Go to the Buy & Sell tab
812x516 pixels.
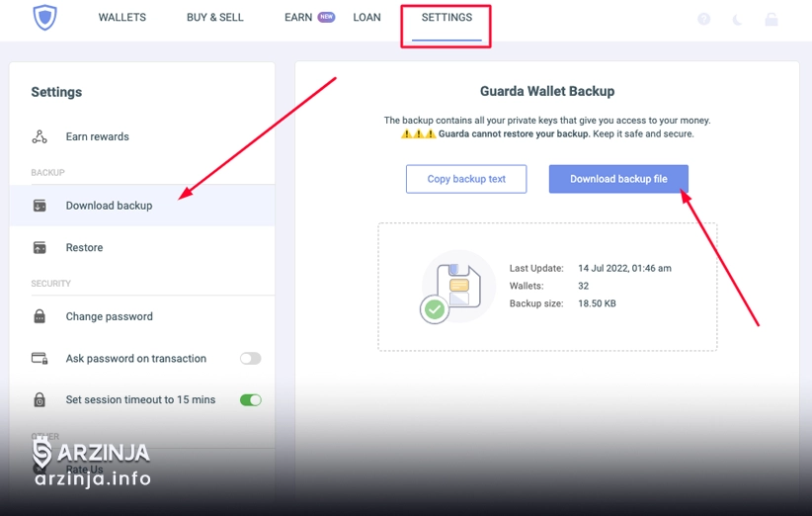coord(214,18)
